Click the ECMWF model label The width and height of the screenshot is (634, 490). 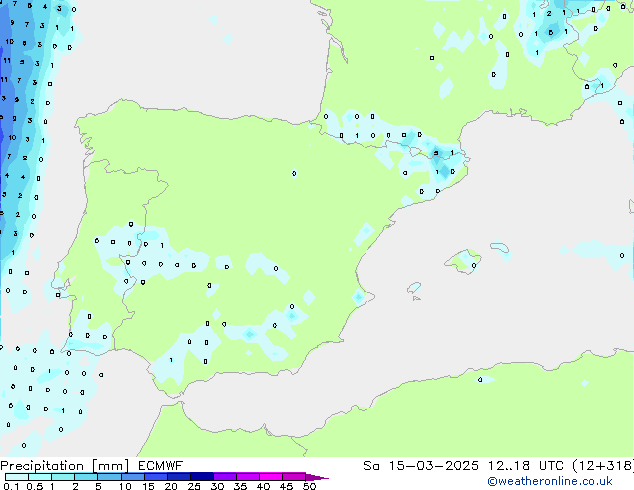161,466
